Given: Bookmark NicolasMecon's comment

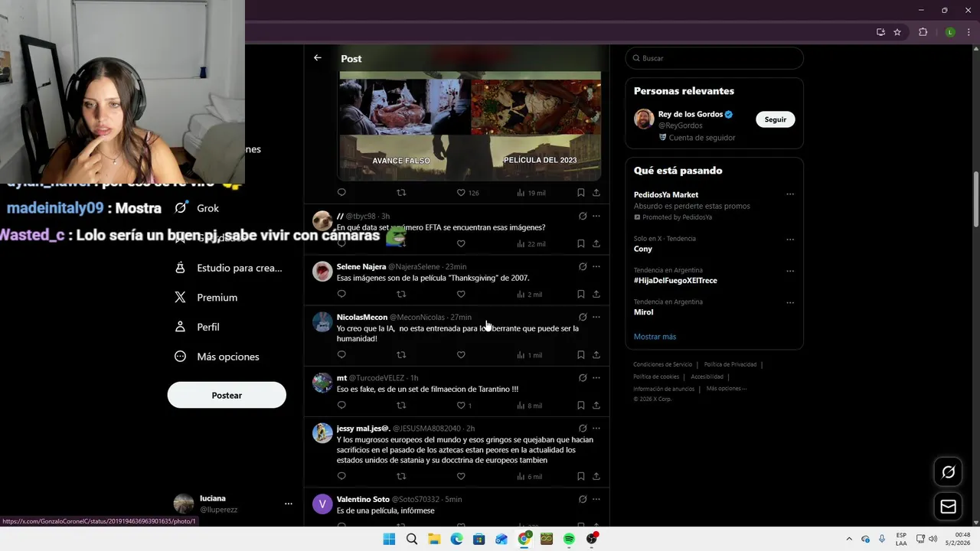Looking at the screenshot, I should click(x=580, y=355).
